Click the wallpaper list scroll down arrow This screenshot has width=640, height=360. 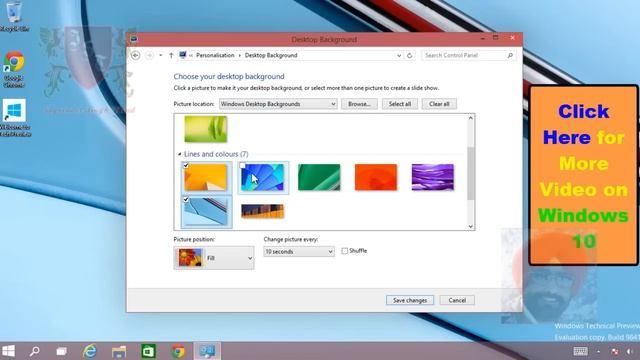pyautogui.click(x=471, y=226)
